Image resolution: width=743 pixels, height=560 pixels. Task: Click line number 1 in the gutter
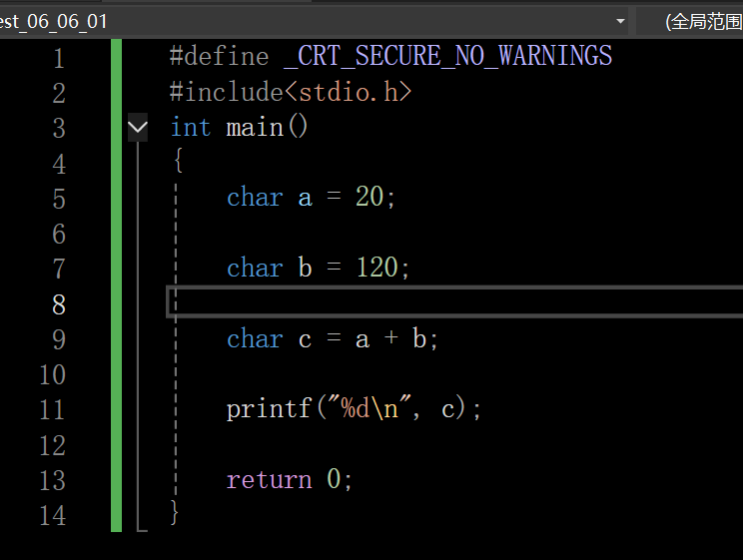pyautogui.click(x=59, y=58)
